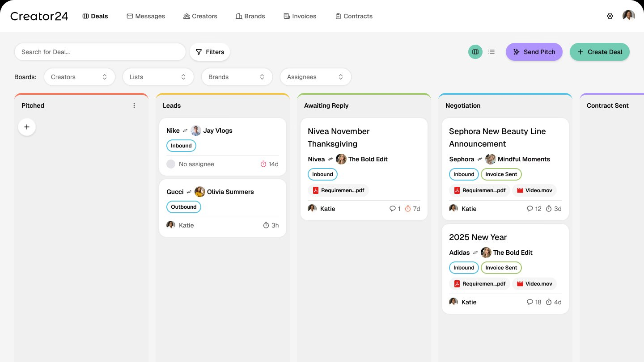Image resolution: width=644 pixels, height=362 pixels.
Task: Click Sephora brand name on card
Action: 462,159
